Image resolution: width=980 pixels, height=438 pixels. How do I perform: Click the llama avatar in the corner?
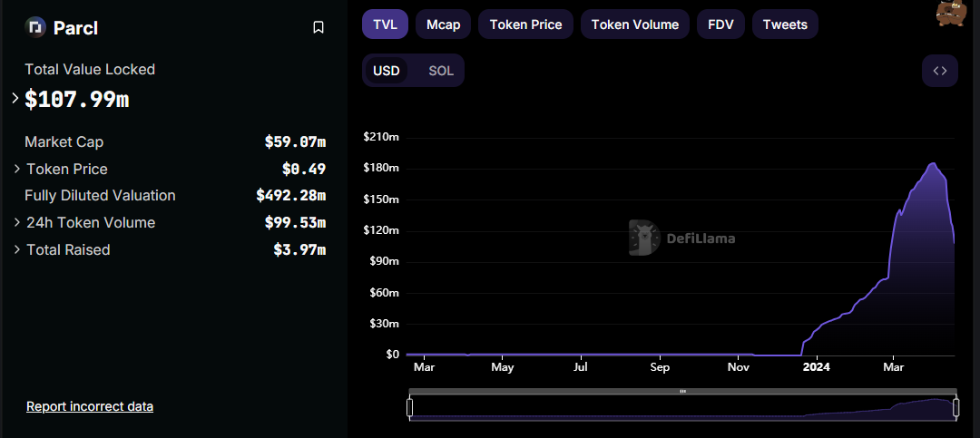[950, 14]
